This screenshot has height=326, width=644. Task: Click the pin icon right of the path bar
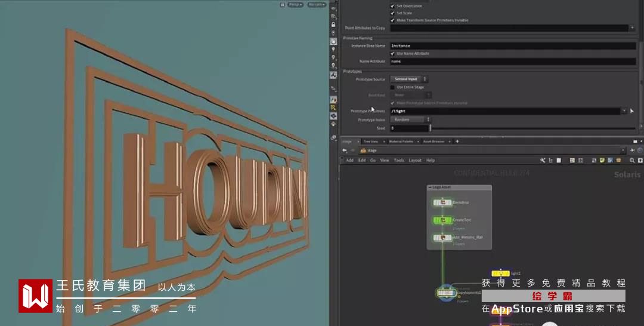coord(633,150)
